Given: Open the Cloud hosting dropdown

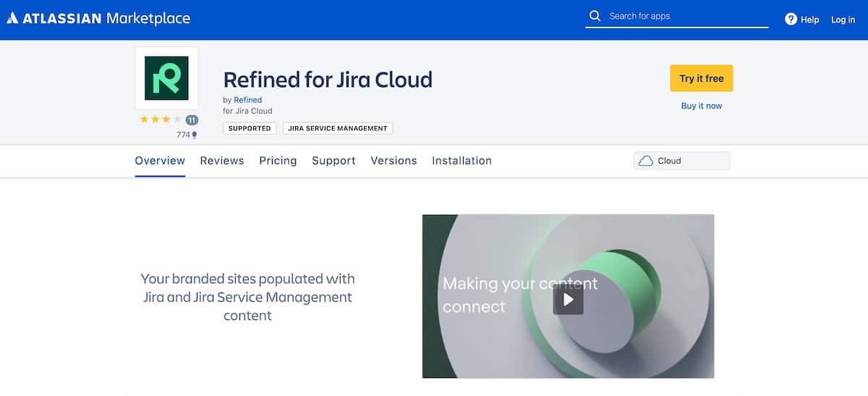Looking at the screenshot, I should point(681,161).
